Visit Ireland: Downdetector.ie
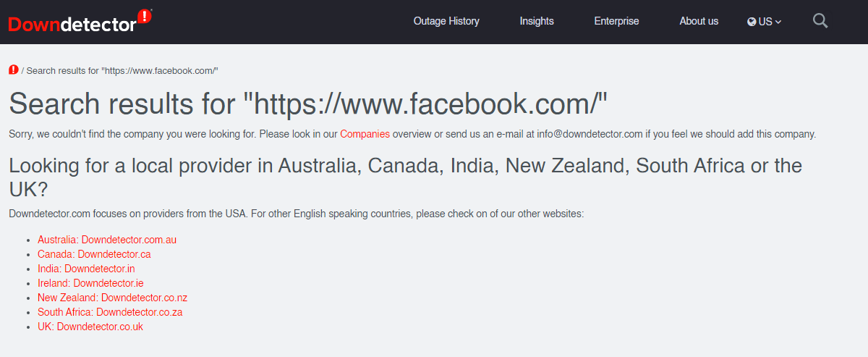The image size is (868, 357). tap(90, 283)
